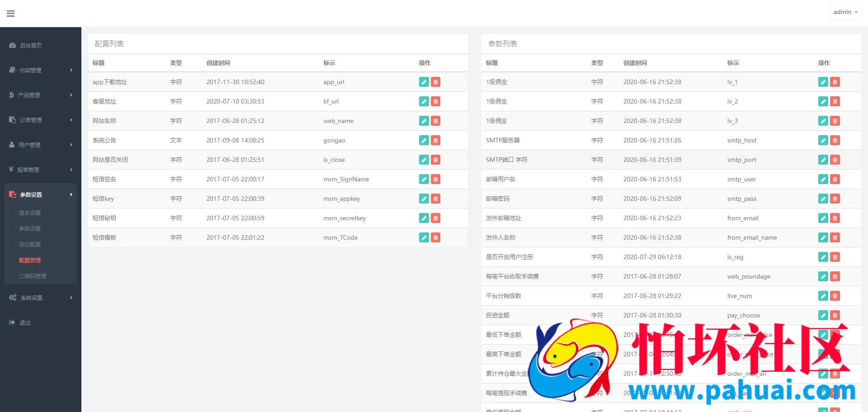Delete the 邮箱密码 parameter row
The image size is (868, 412).
(835, 199)
